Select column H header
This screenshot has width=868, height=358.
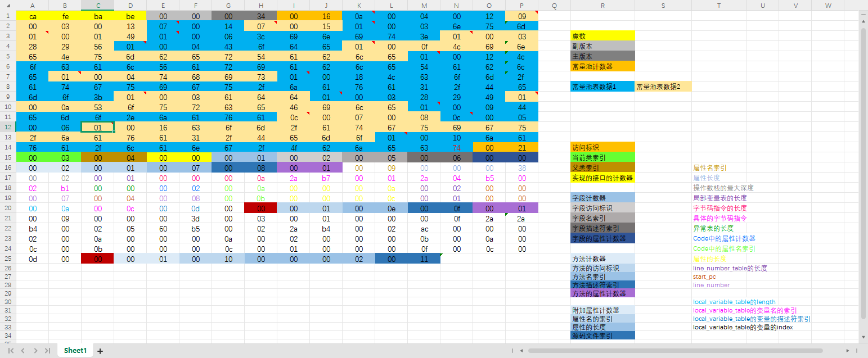click(x=261, y=6)
